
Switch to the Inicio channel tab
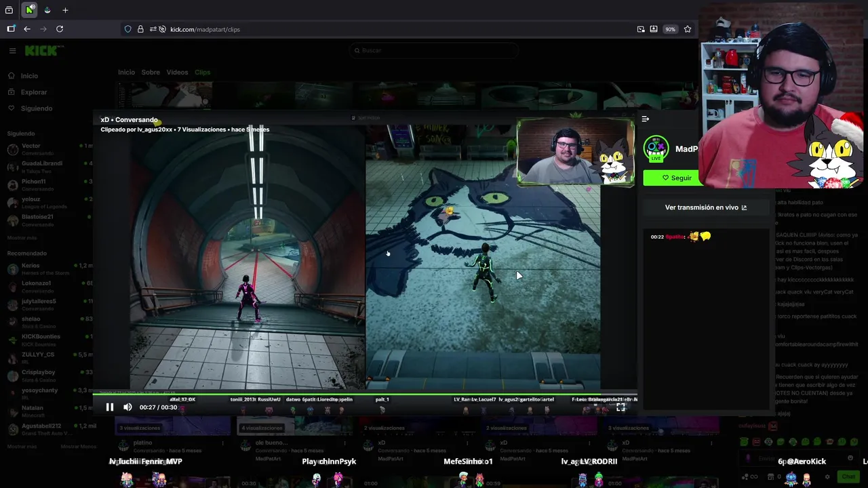[126, 73]
